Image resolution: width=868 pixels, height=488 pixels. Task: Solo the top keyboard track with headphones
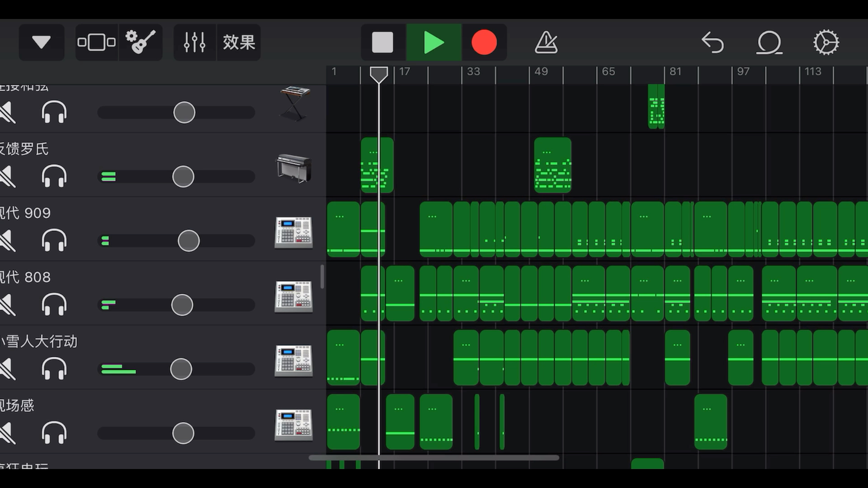tap(54, 113)
